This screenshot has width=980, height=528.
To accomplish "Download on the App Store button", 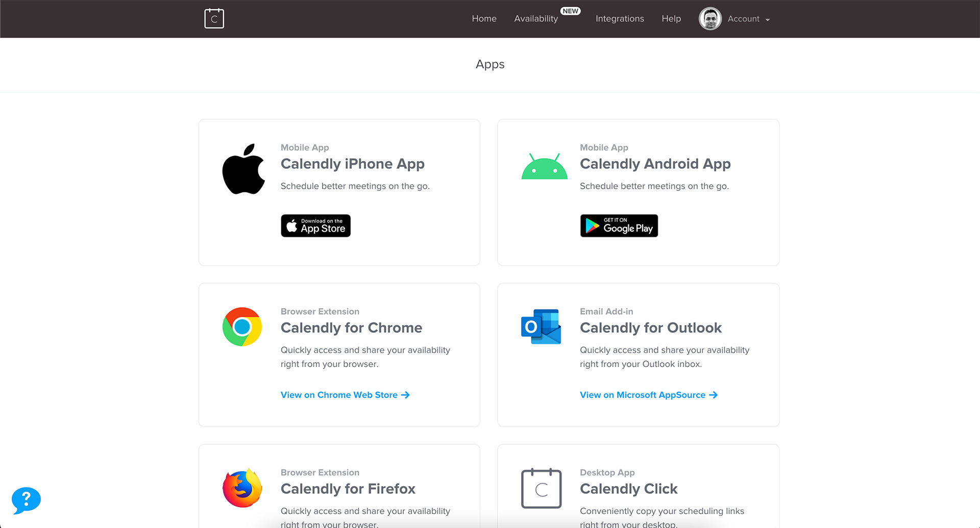I will pos(315,225).
